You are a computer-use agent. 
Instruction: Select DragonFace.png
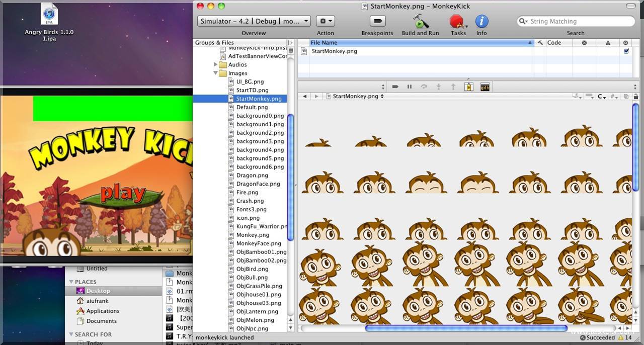(258, 184)
